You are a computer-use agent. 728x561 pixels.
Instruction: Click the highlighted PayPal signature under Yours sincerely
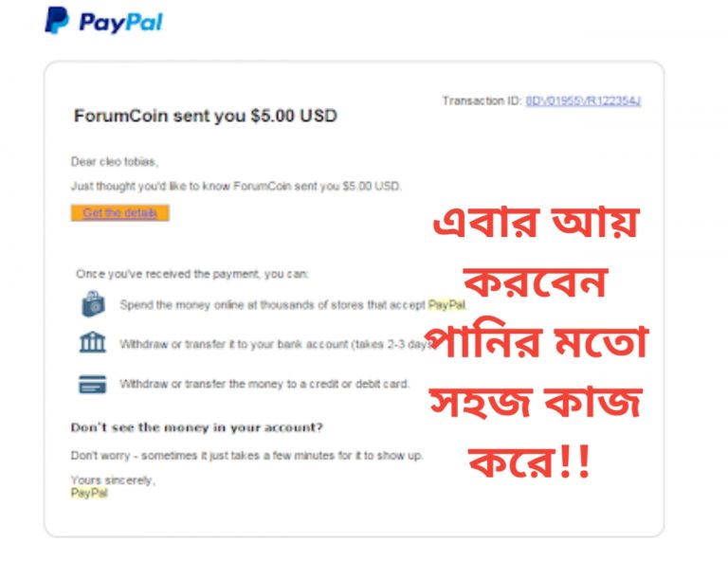[x=89, y=493]
